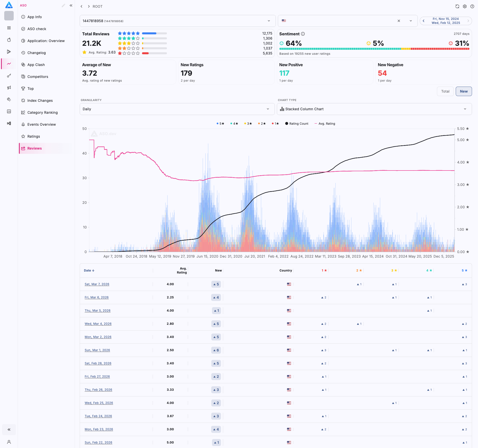Open the Sat, Mar 7, 2026 date link
The height and width of the screenshot is (448, 478).
pyautogui.click(x=97, y=284)
